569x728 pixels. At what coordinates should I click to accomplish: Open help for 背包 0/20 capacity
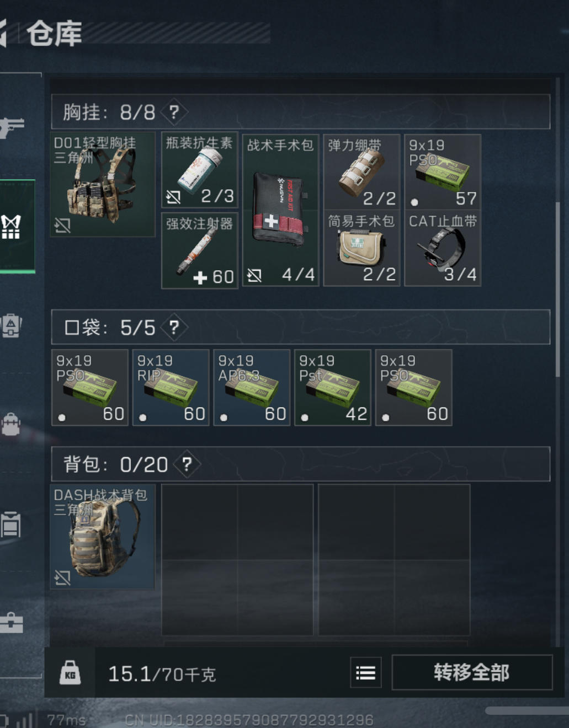pyautogui.click(x=187, y=464)
